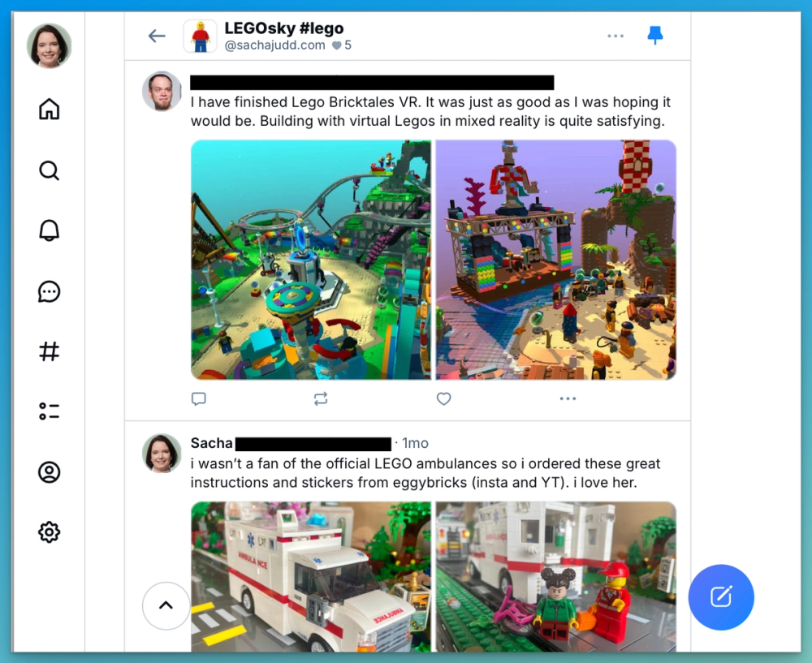This screenshot has height=663, width=812.
Task: Open Profile icon in sidebar
Action: point(50,472)
